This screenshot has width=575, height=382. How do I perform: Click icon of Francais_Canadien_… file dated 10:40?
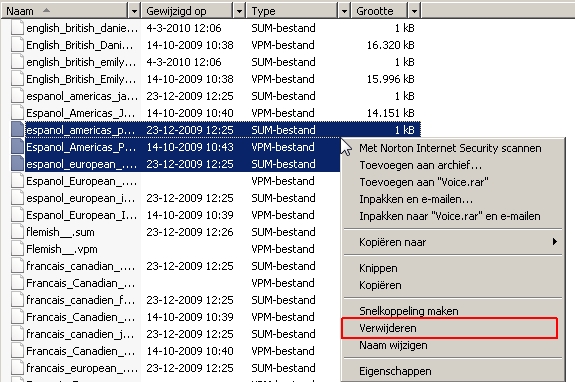coord(17,351)
